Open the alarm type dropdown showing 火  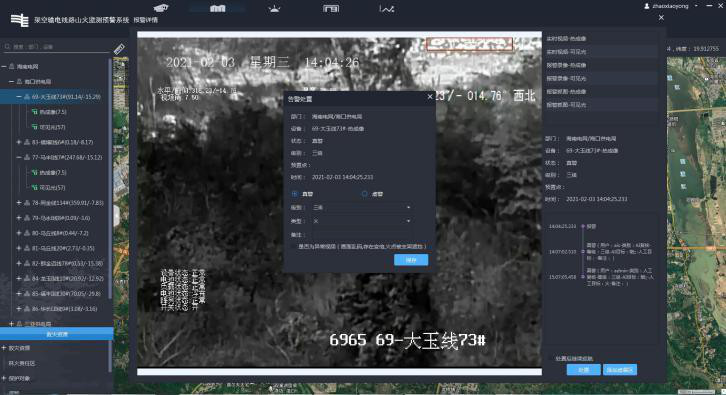[362, 221]
